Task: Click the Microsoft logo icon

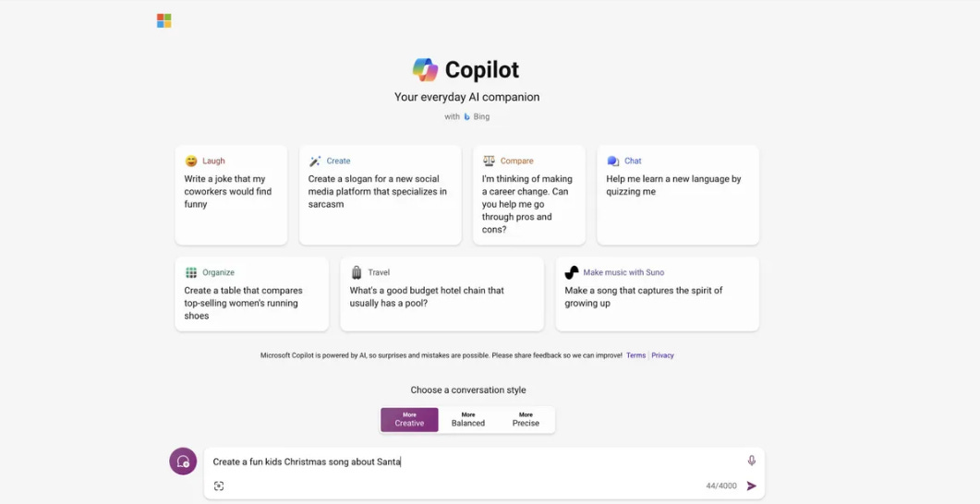Action: tap(163, 20)
